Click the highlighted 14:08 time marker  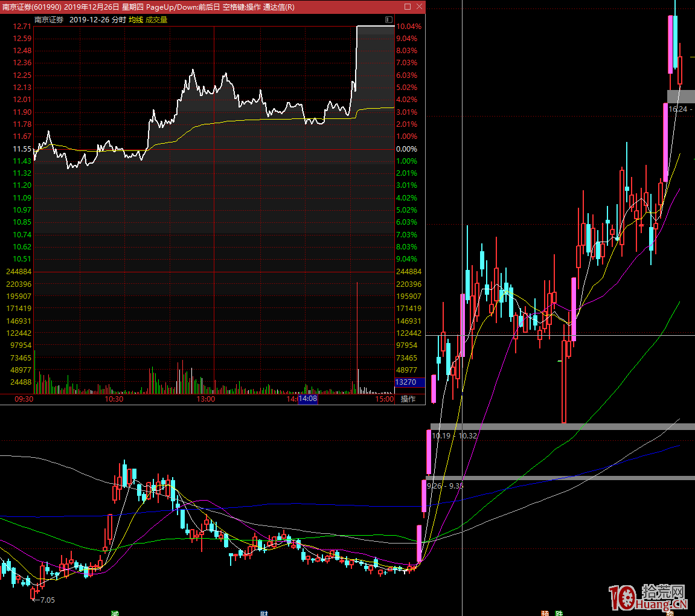click(x=308, y=399)
